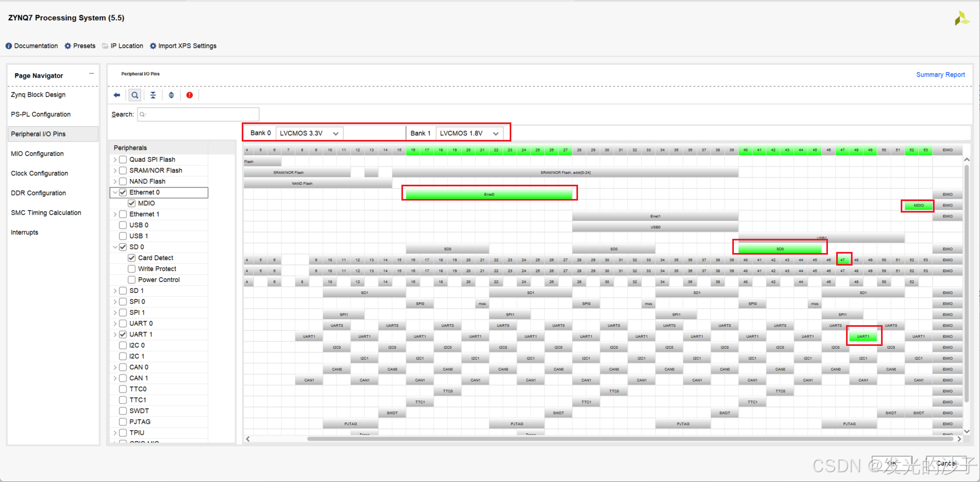The width and height of the screenshot is (980, 482).
Task: Expand the UART 1 tree node
Action: (x=115, y=334)
